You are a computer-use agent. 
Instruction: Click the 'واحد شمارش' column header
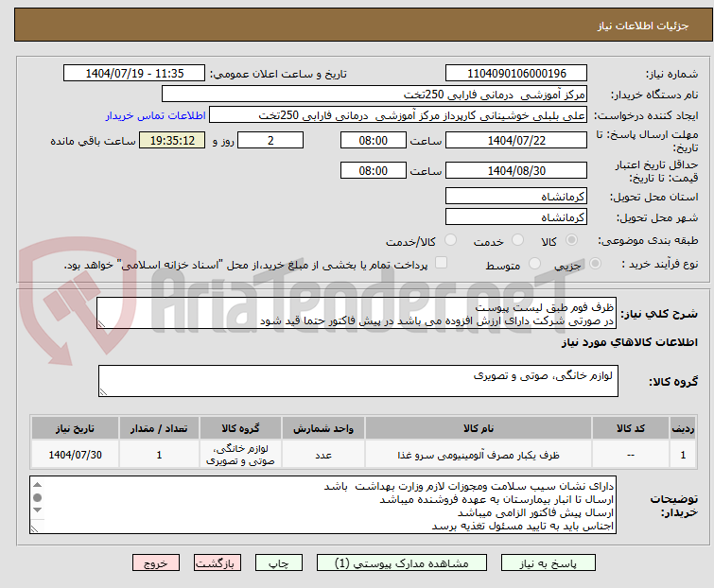[x=323, y=428]
